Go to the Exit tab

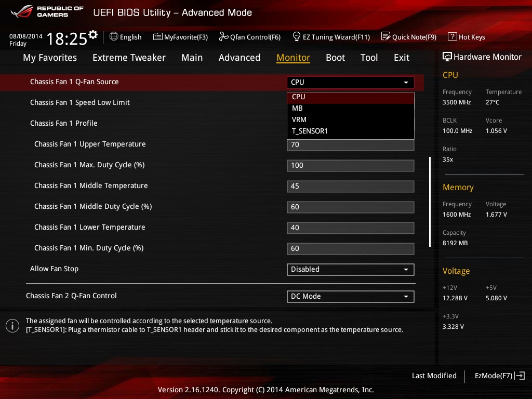click(402, 58)
